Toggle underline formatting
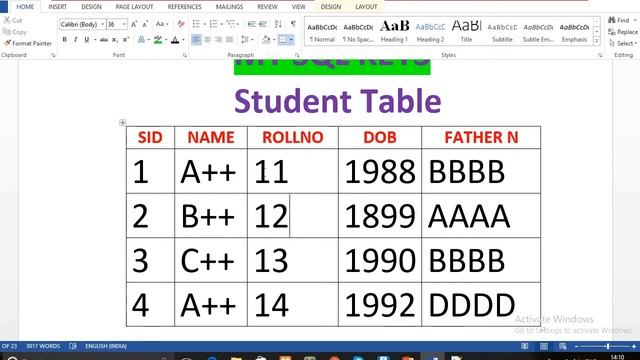The height and width of the screenshot is (360, 640). coord(87,40)
